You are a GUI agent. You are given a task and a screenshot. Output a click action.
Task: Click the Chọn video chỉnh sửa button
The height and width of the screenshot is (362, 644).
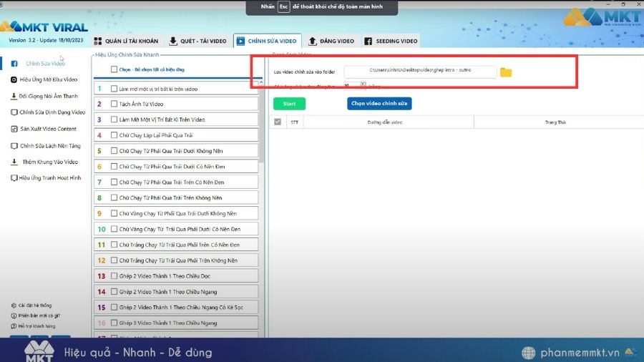pyautogui.click(x=379, y=104)
